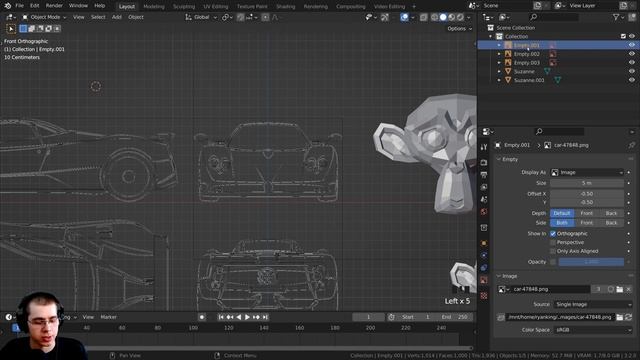Unlink image with X next to car-47848.png
Screen dimensions: 640x360
pyautogui.click(x=629, y=289)
